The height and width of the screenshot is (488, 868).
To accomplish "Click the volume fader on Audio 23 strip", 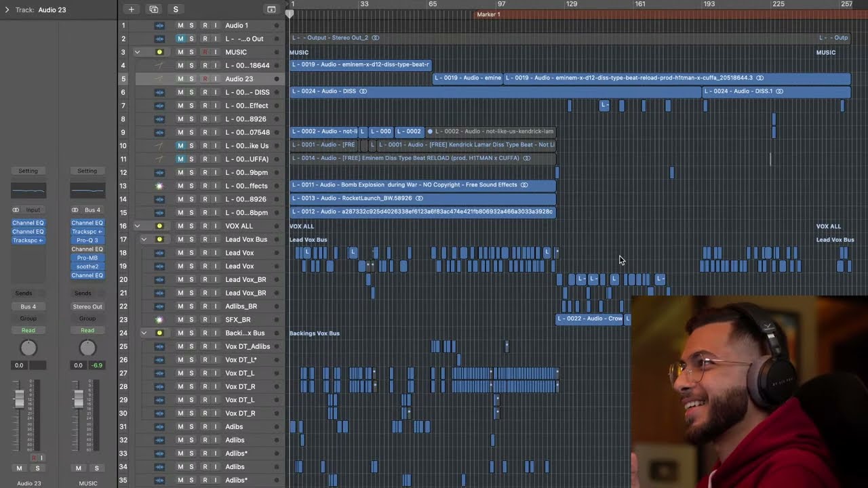I will pos(20,399).
